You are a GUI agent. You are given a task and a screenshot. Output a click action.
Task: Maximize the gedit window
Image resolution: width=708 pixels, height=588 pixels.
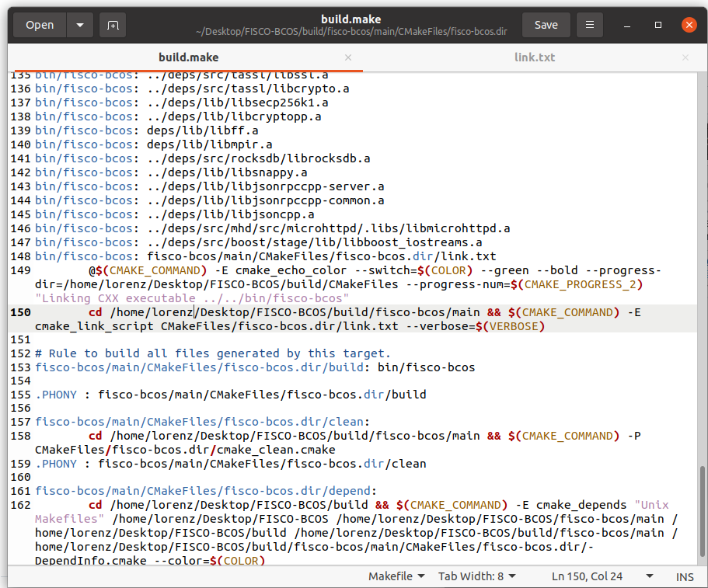pos(658,25)
